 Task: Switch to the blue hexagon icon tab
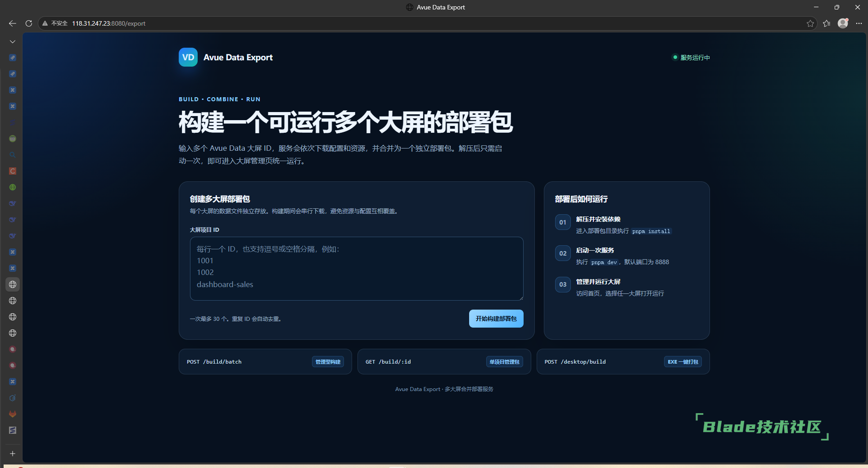pos(13,398)
